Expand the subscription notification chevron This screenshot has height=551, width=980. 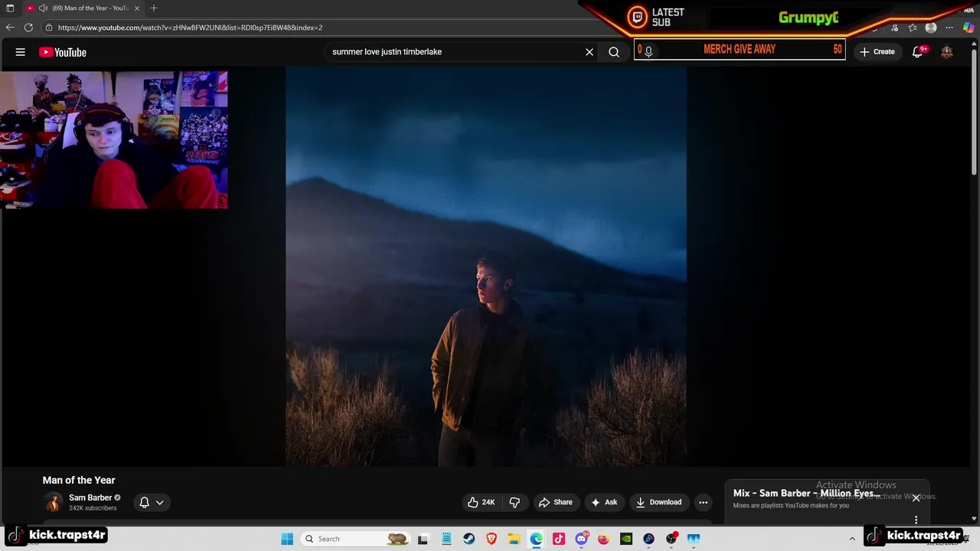click(x=159, y=503)
